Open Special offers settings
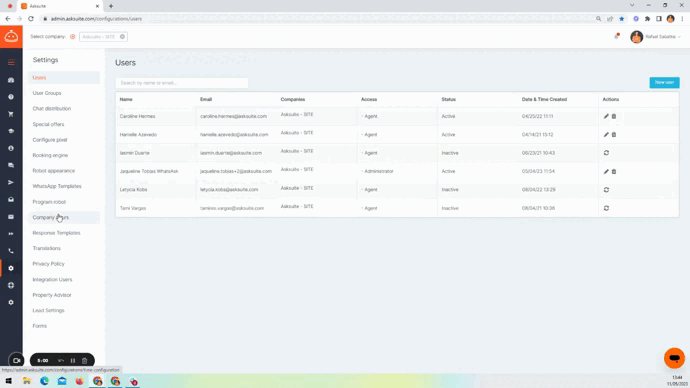 (48, 124)
